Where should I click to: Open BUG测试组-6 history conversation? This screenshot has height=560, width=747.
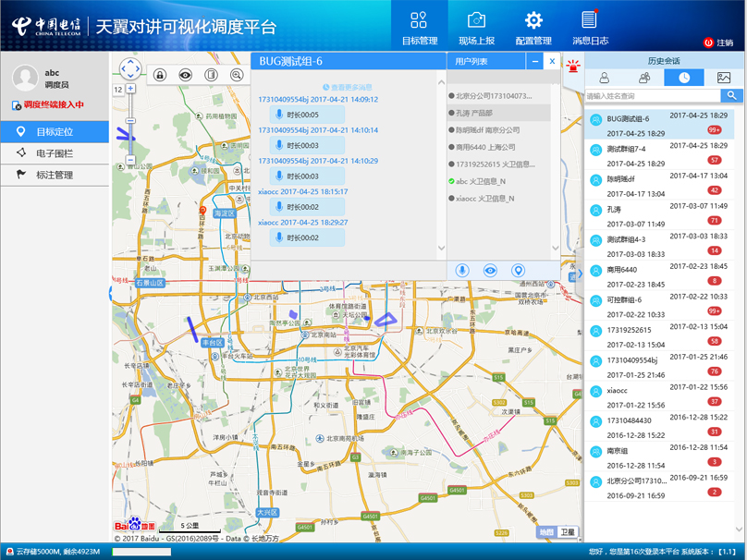click(659, 124)
